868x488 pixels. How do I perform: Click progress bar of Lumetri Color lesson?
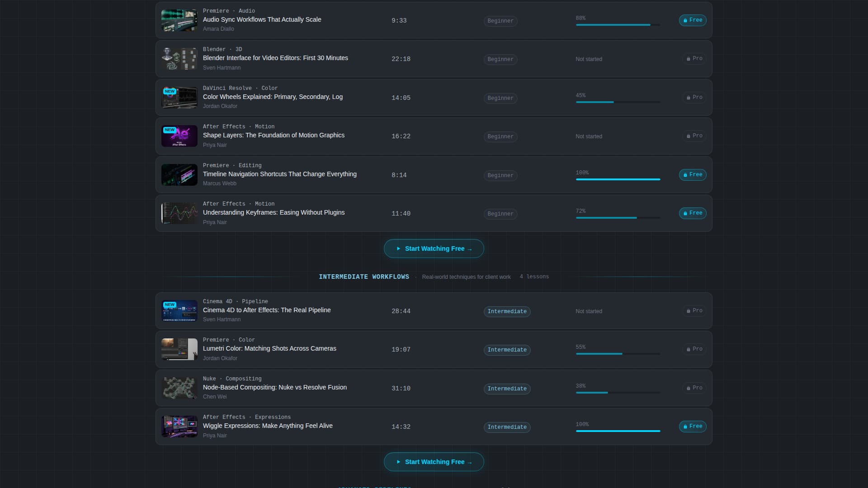[618, 354]
